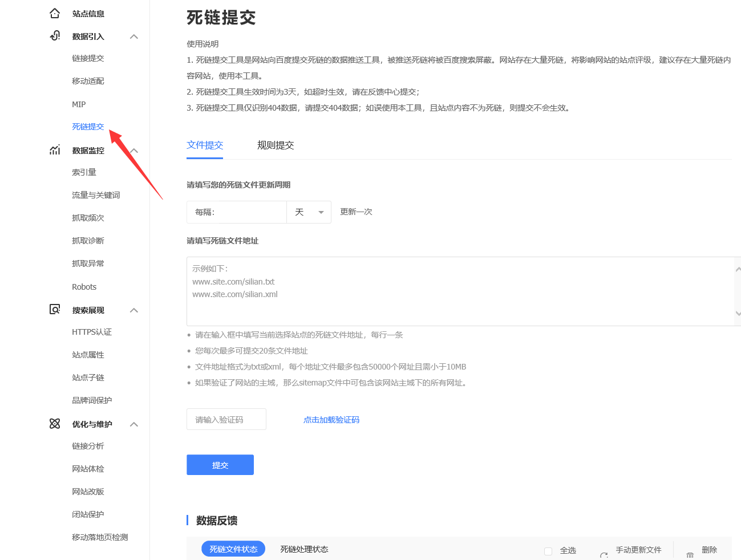
Task: Select the 数据引入 sidebar icon
Action: [54, 36]
